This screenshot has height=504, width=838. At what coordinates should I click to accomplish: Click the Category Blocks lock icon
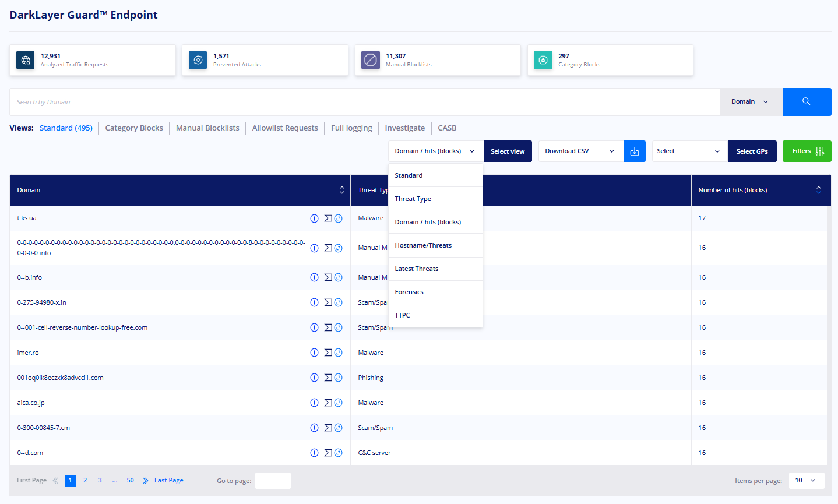[x=543, y=60]
